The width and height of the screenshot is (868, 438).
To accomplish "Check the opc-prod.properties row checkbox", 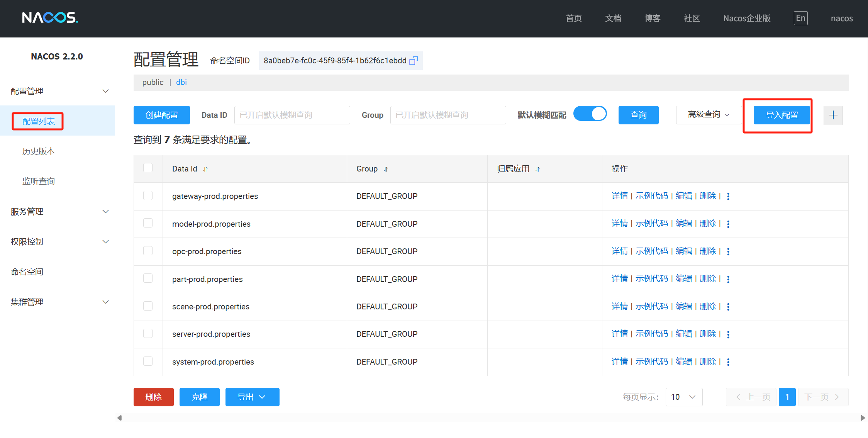I will 148,251.
